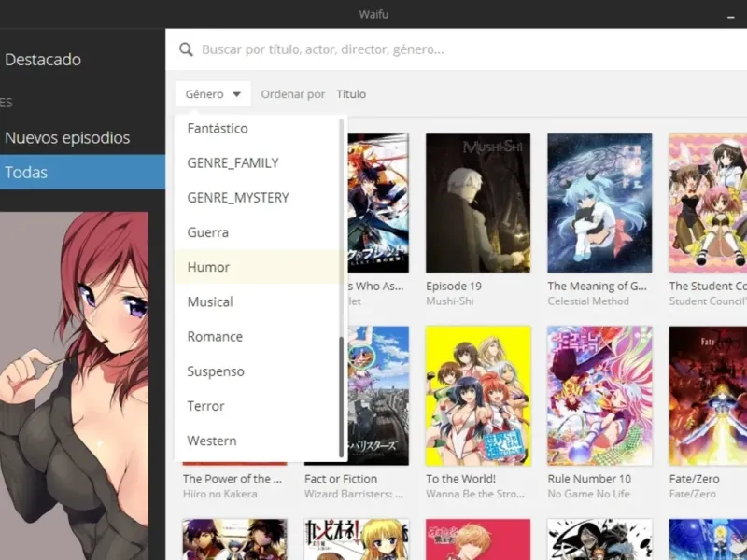This screenshot has height=560, width=747.
Task: Click the Episode 19 title link
Action: (x=454, y=287)
